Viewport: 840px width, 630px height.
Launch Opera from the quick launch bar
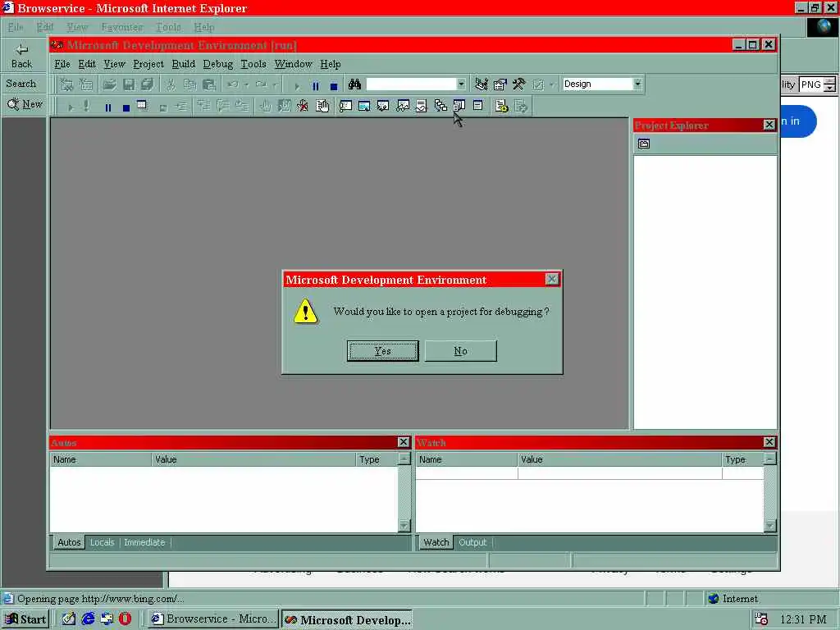pyautogui.click(x=125, y=619)
